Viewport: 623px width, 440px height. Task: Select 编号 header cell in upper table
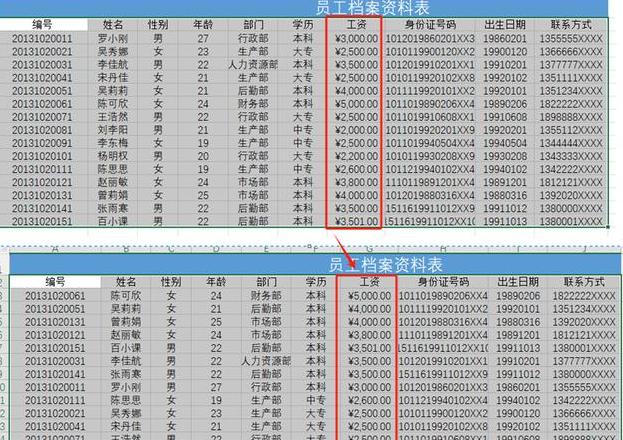click(x=42, y=25)
